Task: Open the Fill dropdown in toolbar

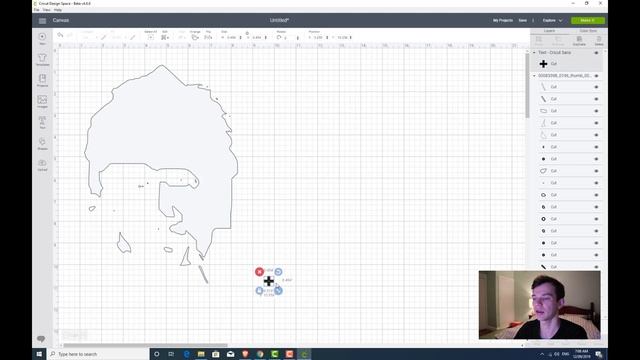Action: 119,37
